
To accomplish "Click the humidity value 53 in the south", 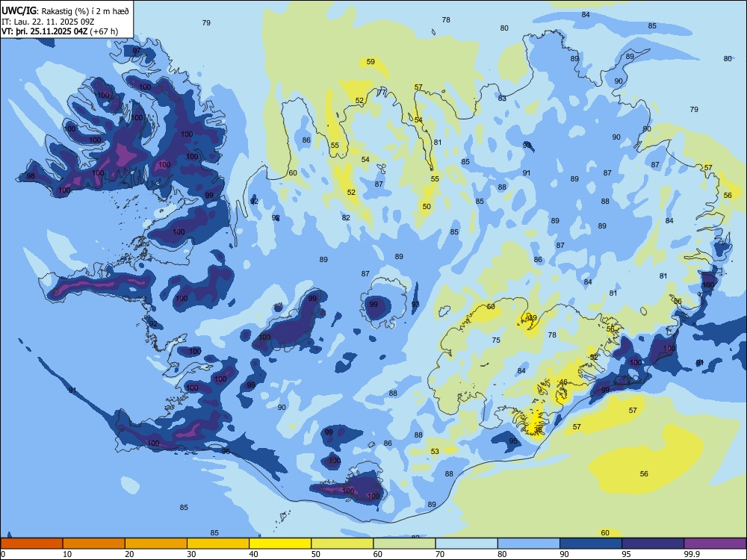I will [x=435, y=451].
